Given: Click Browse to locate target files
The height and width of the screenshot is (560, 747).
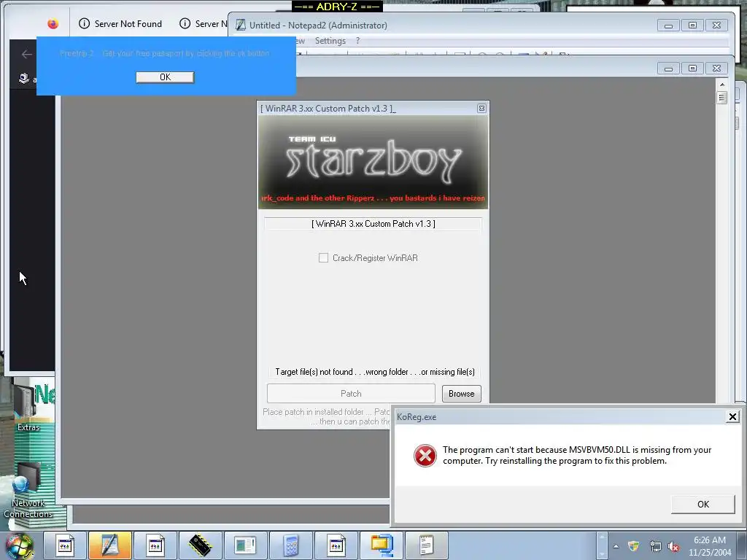Looking at the screenshot, I should pos(461,394).
